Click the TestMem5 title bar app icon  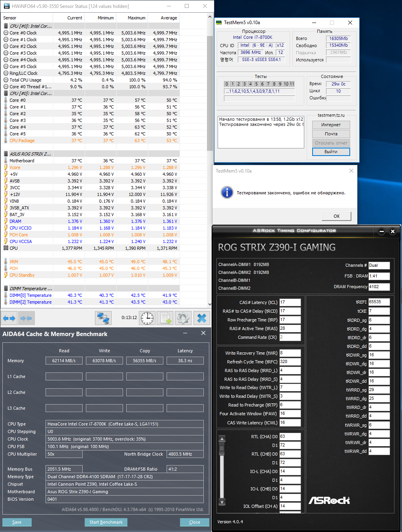(219, 23)
